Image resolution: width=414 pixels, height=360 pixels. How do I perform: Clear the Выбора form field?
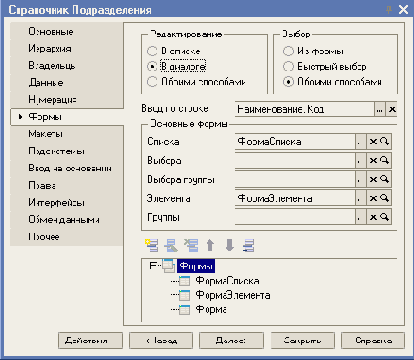373,161
